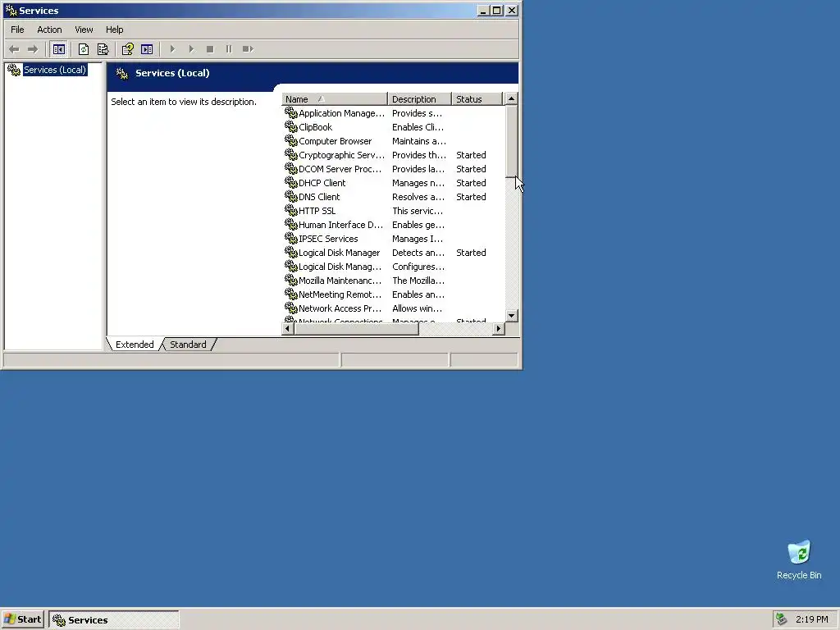Open the Help menu
Screen dimensions: 840x630
[114, 30]
